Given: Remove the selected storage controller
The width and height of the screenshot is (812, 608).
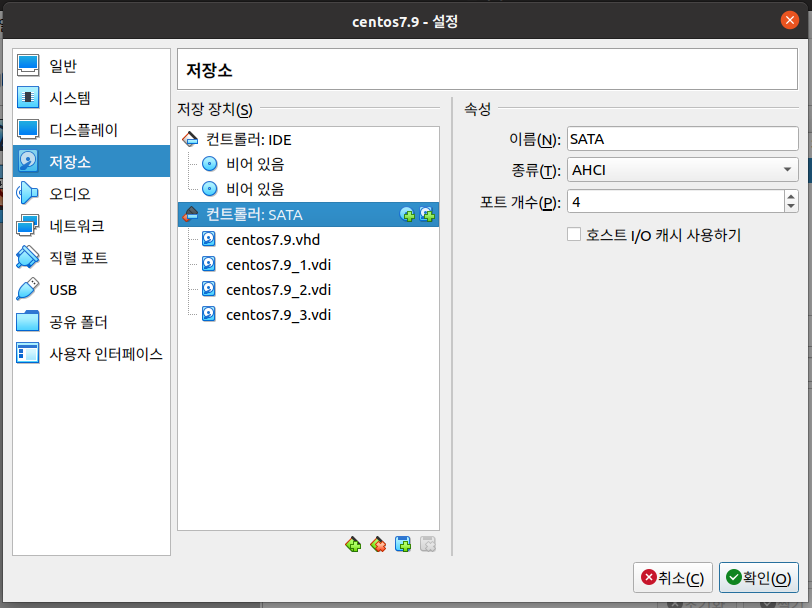Looking at the screenshot, I should tap(378, 544).
